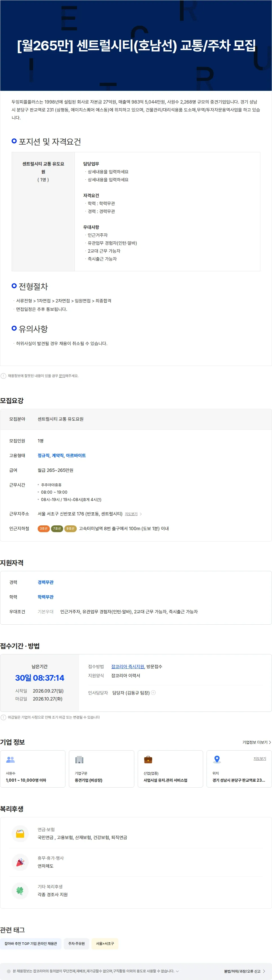Click the 기타 복리후생 clover icon

20,890
